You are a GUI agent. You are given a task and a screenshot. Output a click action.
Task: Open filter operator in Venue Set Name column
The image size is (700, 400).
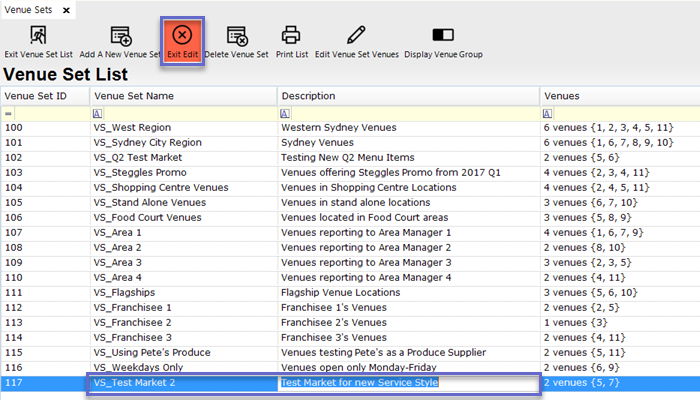pos(98,114)
